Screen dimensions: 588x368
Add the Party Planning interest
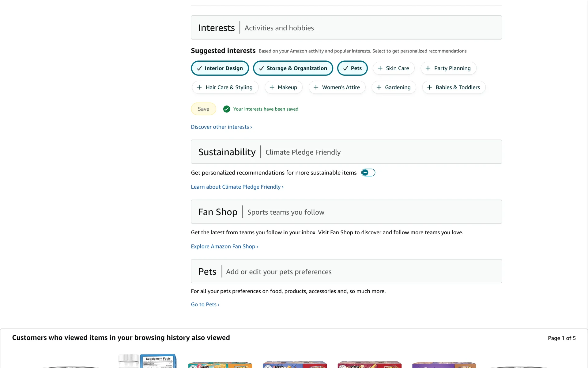click(x=448, y=68)
